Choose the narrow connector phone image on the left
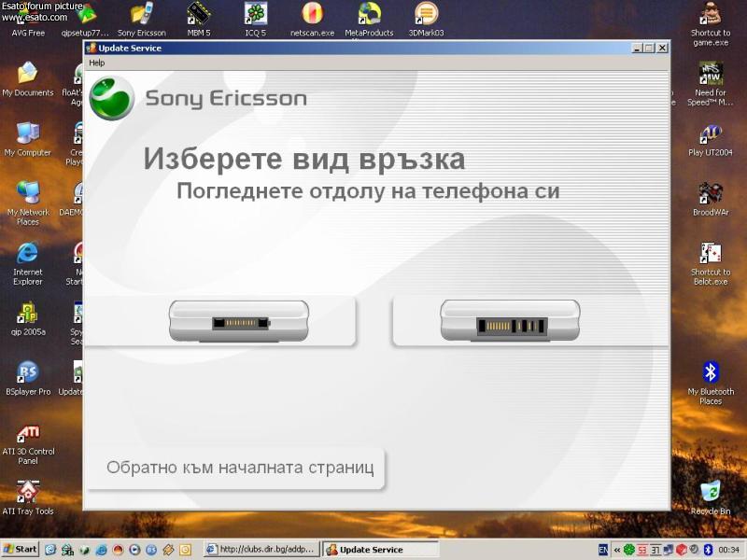 239,321
